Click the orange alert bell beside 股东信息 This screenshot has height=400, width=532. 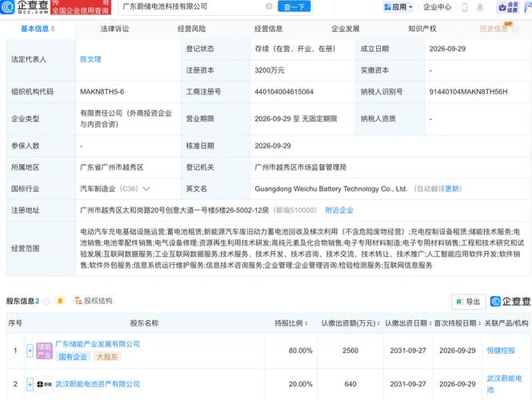60,301
